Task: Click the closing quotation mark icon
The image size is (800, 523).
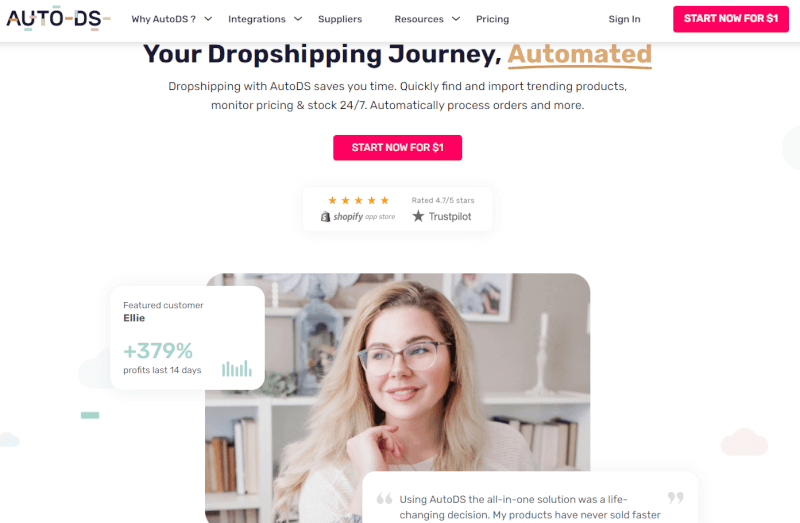Action: coord(676,497)
